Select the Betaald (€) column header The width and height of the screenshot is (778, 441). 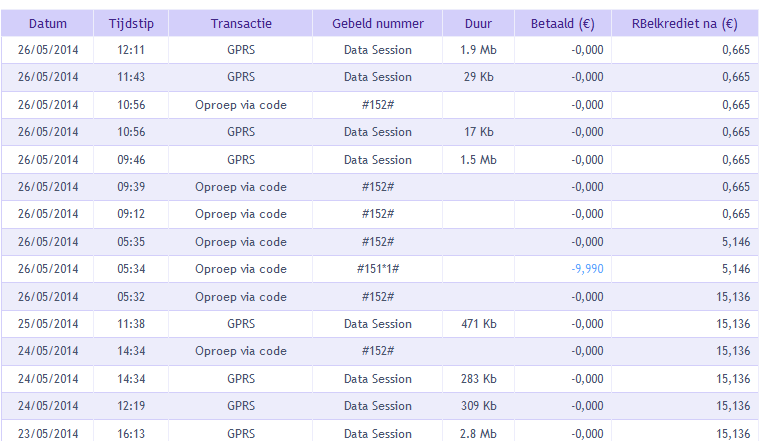(x=562, y=23)
